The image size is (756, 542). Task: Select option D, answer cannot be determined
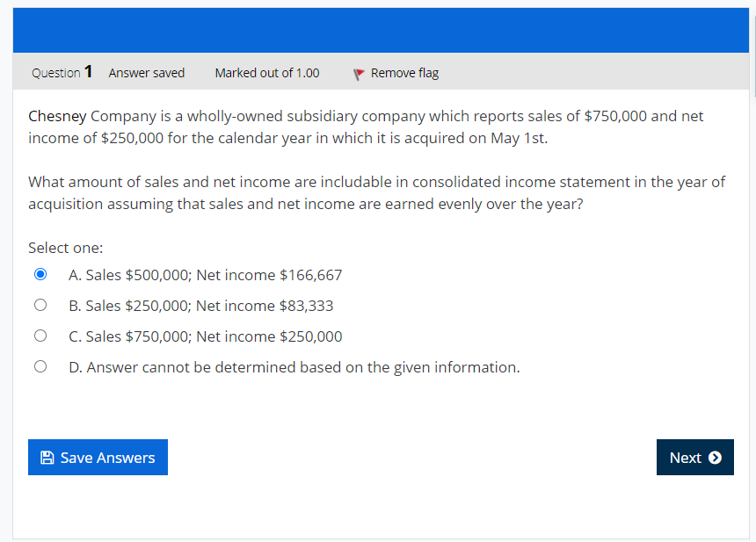pos(40,366)
